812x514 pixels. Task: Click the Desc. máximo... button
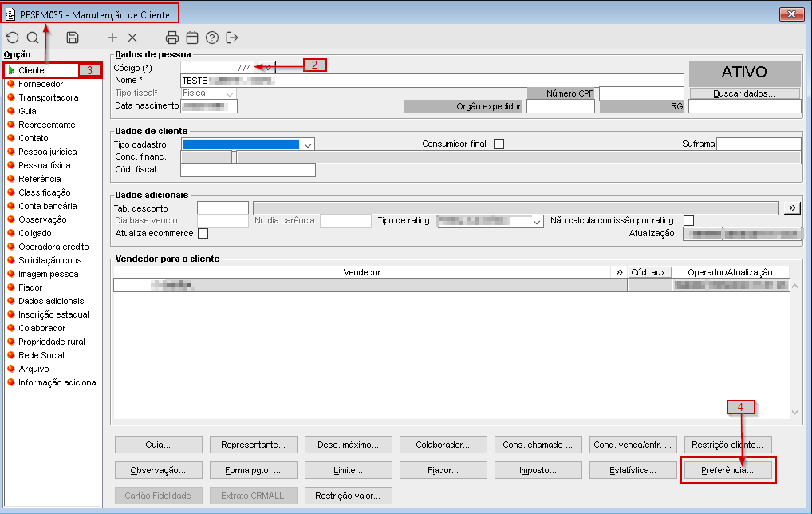pos(348,445)
